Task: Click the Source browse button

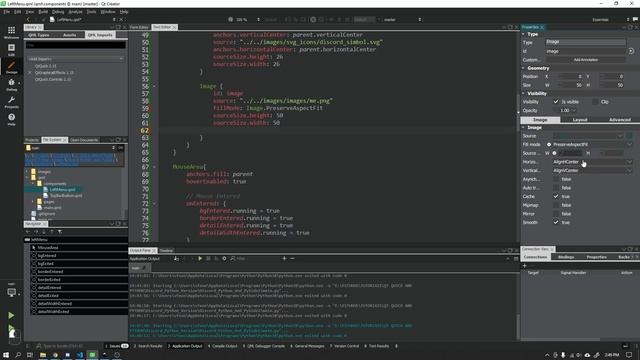Action: tap(629, 136)
